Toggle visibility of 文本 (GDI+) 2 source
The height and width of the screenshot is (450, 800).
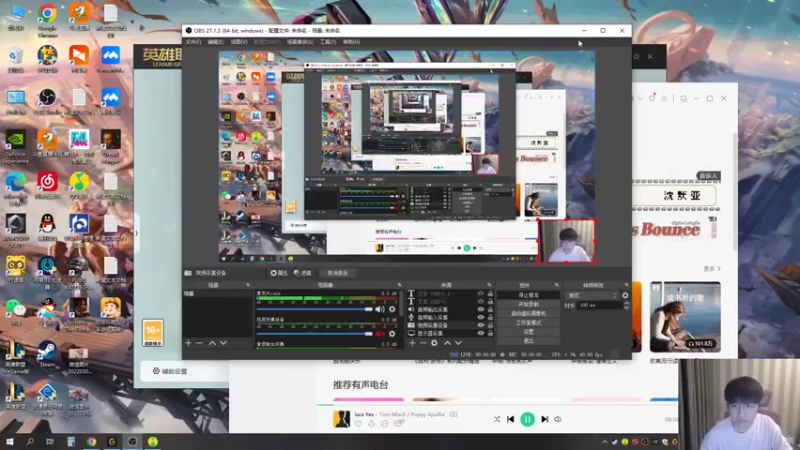481,294
